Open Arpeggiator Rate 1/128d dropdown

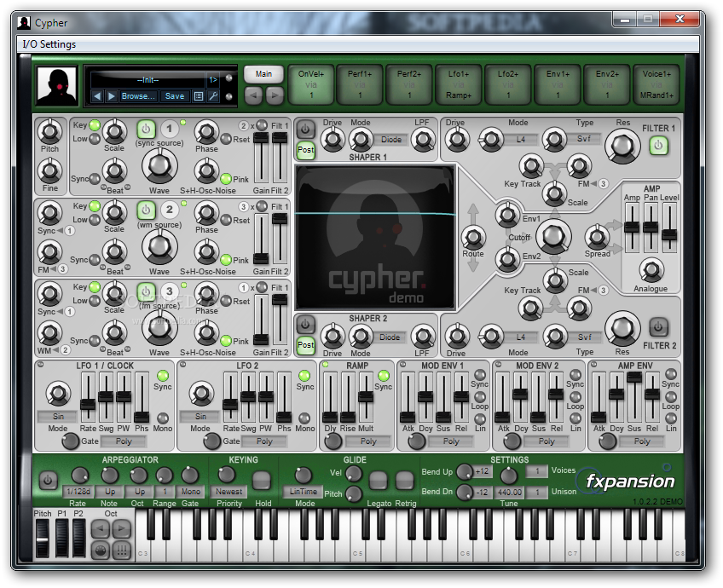click(x=78, y=491)
